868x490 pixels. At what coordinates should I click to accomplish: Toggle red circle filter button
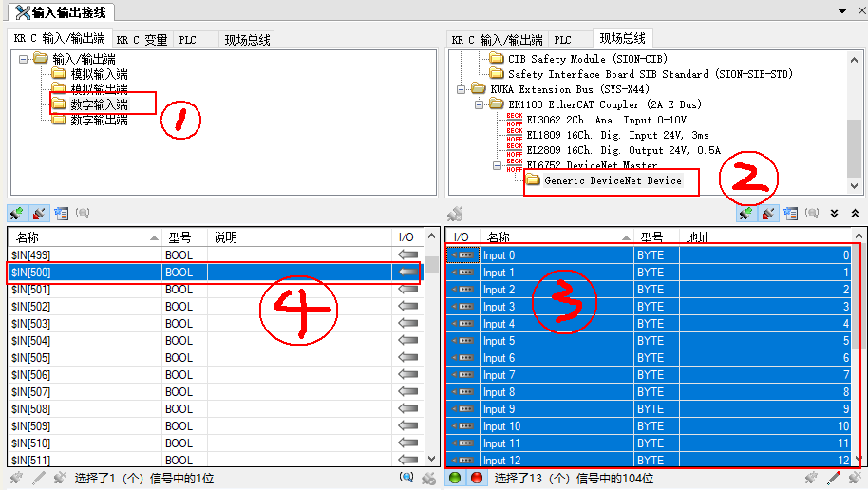(477, 478)
